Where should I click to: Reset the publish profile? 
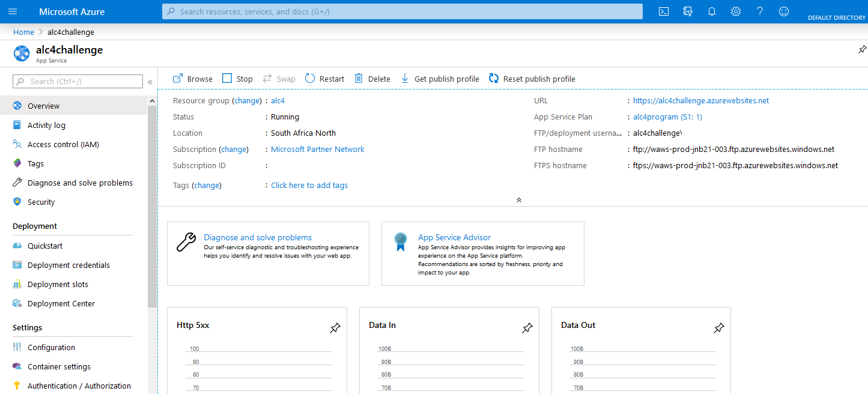[532, 79]
